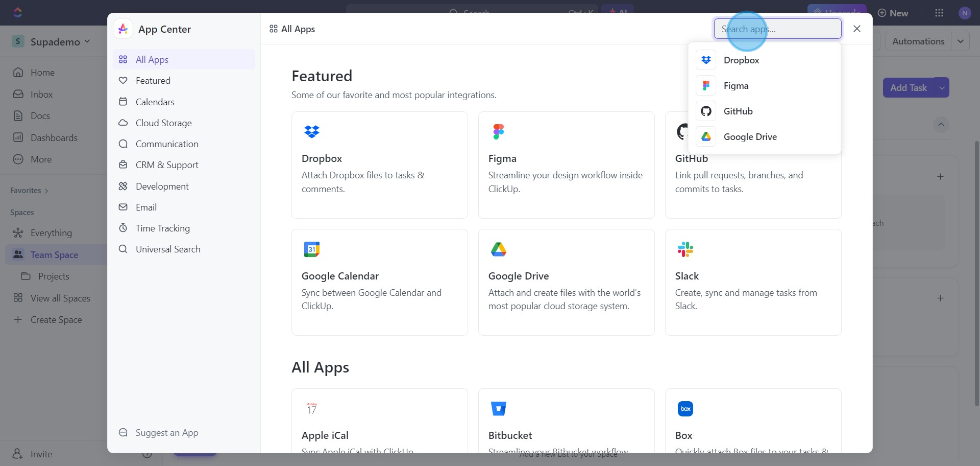Select CRM & Support category
This screenshot has width=980, height=466.
(x=184, y=165)
